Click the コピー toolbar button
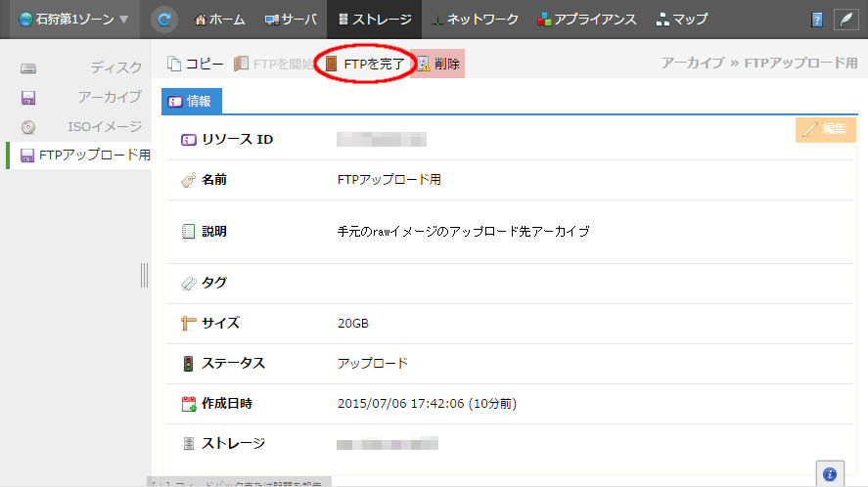Screen dimensions: 868x487 pyautogui.click(x=196, y=64)
